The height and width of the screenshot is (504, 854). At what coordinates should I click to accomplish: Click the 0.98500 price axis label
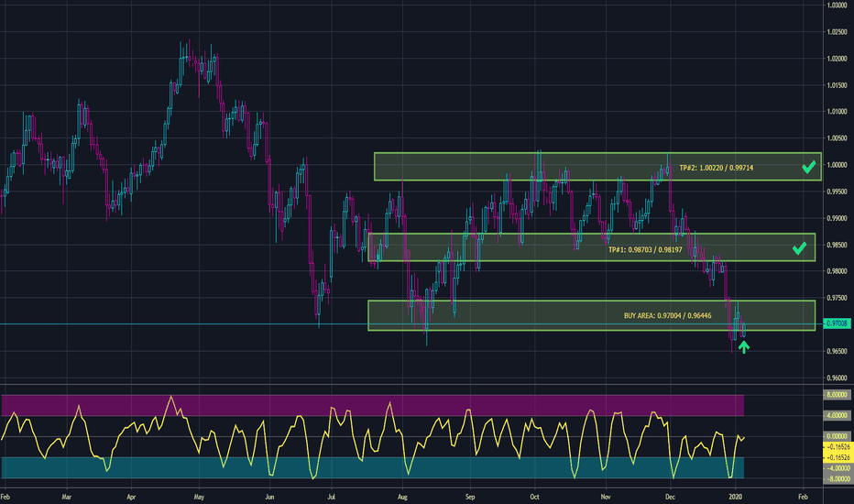click(838, 246)
